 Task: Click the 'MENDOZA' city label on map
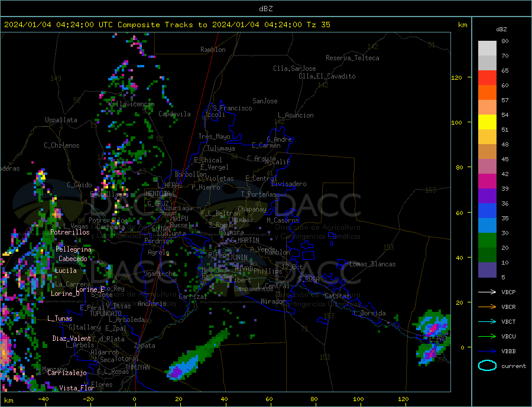158,194
